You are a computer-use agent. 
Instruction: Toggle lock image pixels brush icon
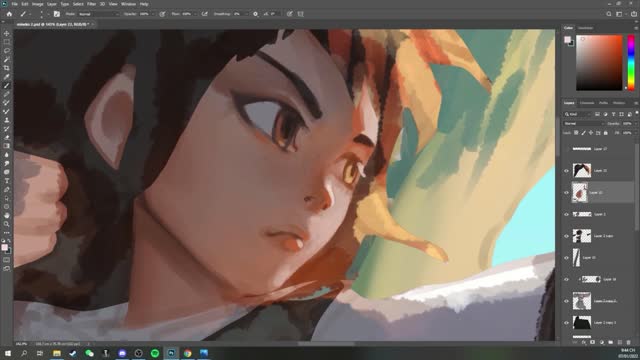[x=584, y=133]
